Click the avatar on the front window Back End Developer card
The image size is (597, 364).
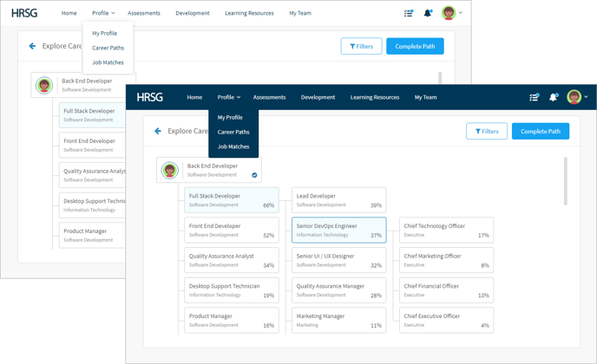tap(170, 170)
